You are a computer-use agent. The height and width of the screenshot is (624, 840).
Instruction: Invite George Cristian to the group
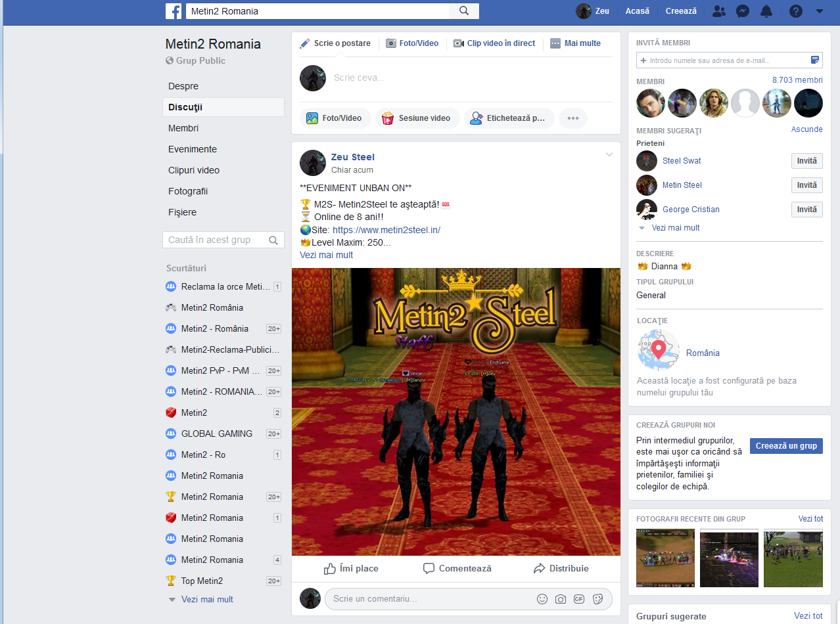pyautogui.click(x=807, y=210)
